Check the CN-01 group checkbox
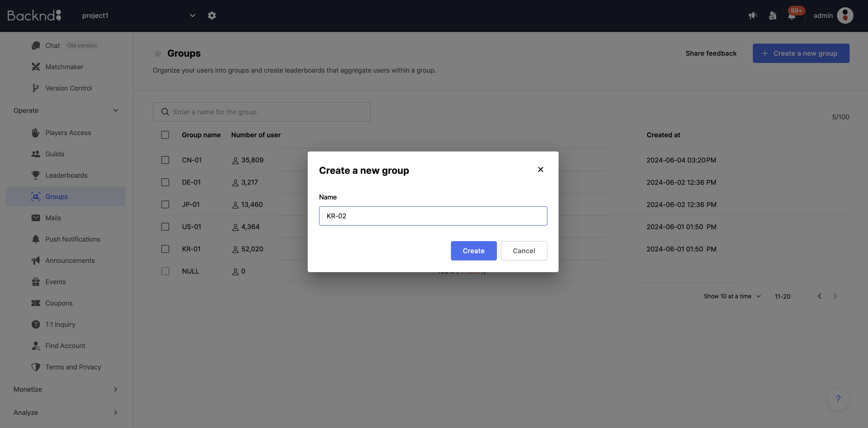 [x=165, y=160]
